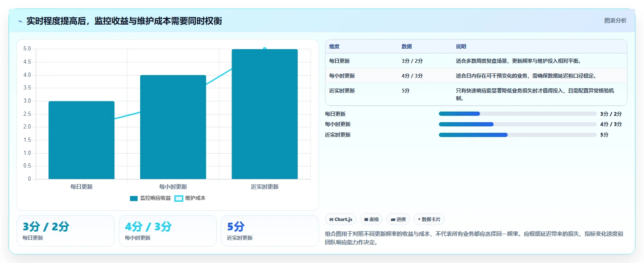Click the 5分 table cell
The width and height of the screenshot is (644, 263).
coord(406,91)
